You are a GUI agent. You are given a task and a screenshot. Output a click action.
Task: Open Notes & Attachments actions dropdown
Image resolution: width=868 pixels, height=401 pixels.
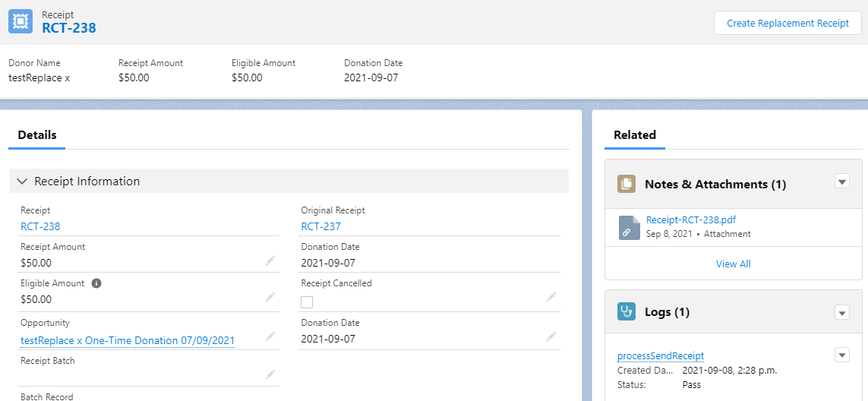842,181
